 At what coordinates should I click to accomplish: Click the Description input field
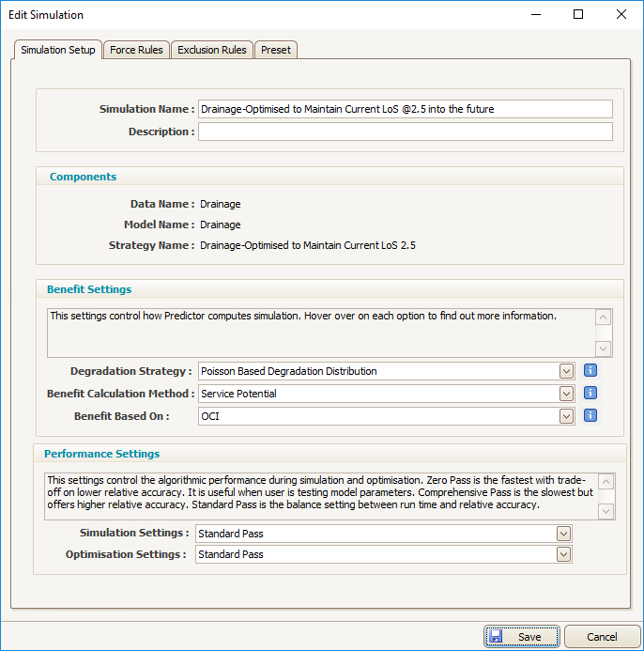(x=405, y=132)
